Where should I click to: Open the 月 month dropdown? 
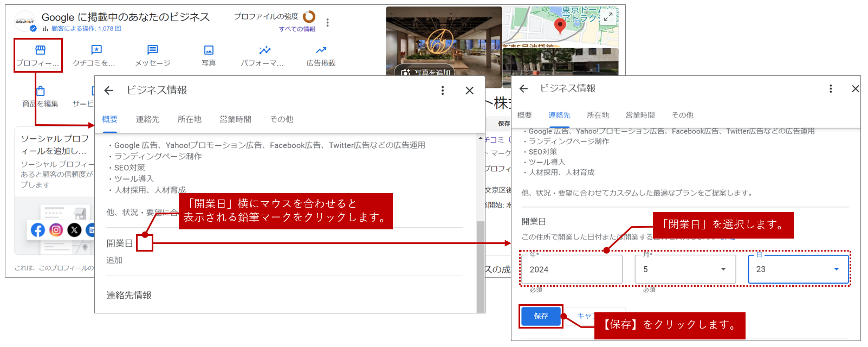(685, 269)
